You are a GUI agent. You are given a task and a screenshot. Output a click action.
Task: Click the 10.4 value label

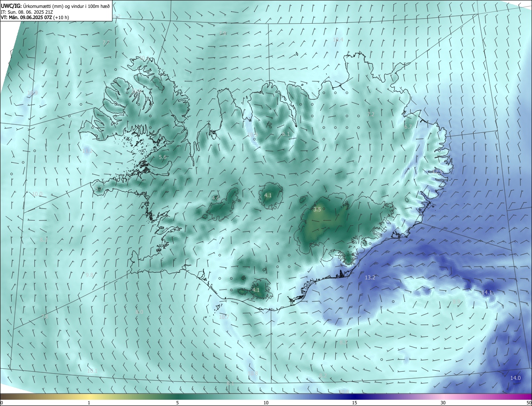(338, 39)
